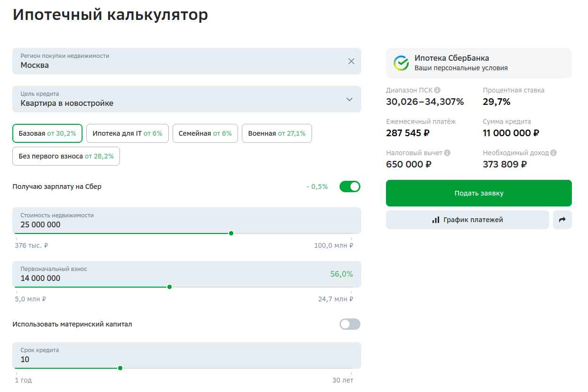Click the share arrow icon button
588x392 pixels.
click(562, 220)
